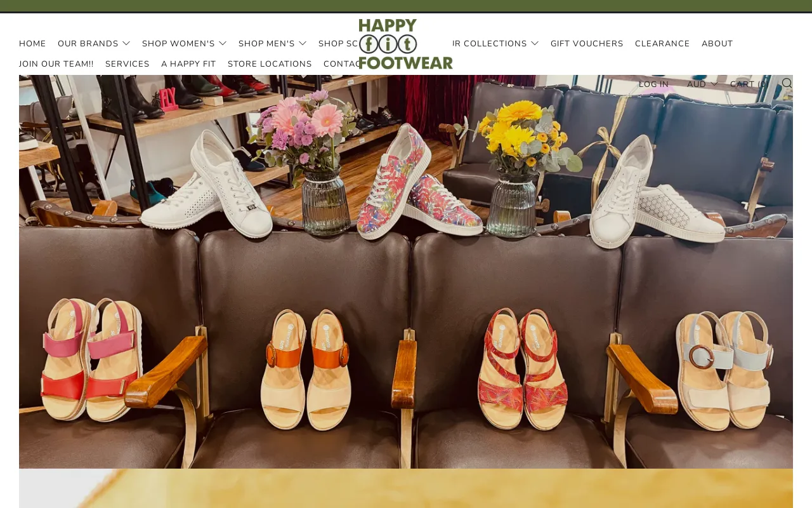Click the ABOUT link
This screenshot has width=812, height=508.
(x=717, y=43)
